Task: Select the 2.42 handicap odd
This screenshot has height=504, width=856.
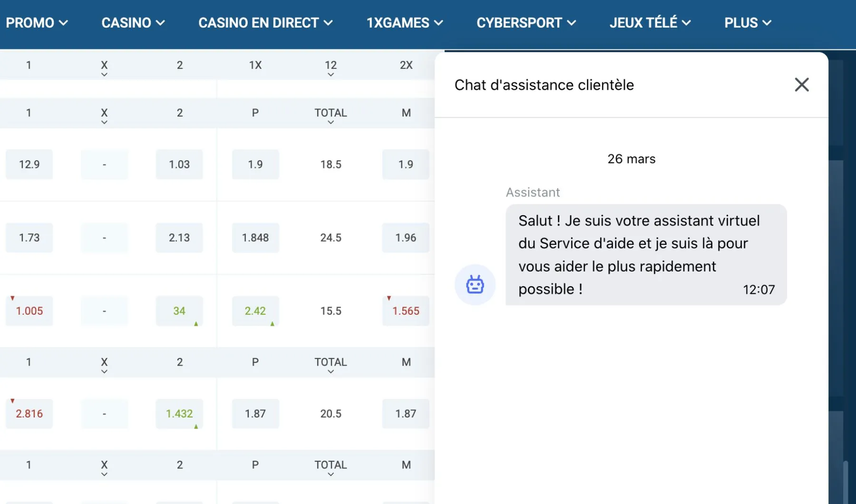Action: coord(255,310)
